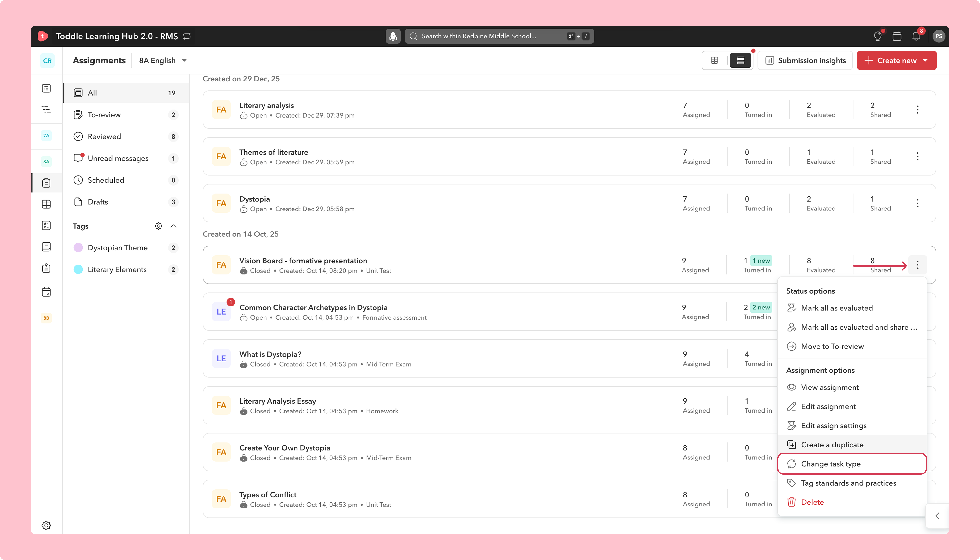This screenshot has width=980, height=560.
Task: Click the LE badge of Common Character Archetypes
Action: point(221,312)
